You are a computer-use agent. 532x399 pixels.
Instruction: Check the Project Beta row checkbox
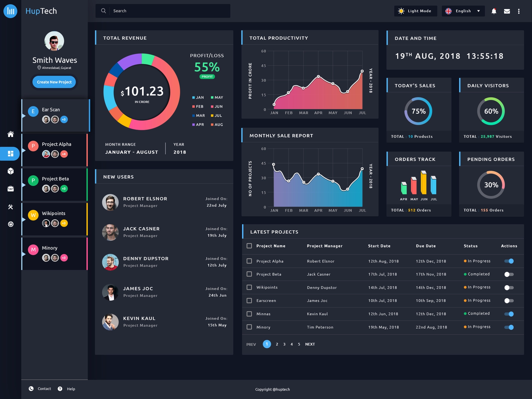click(x=249, y=274)
